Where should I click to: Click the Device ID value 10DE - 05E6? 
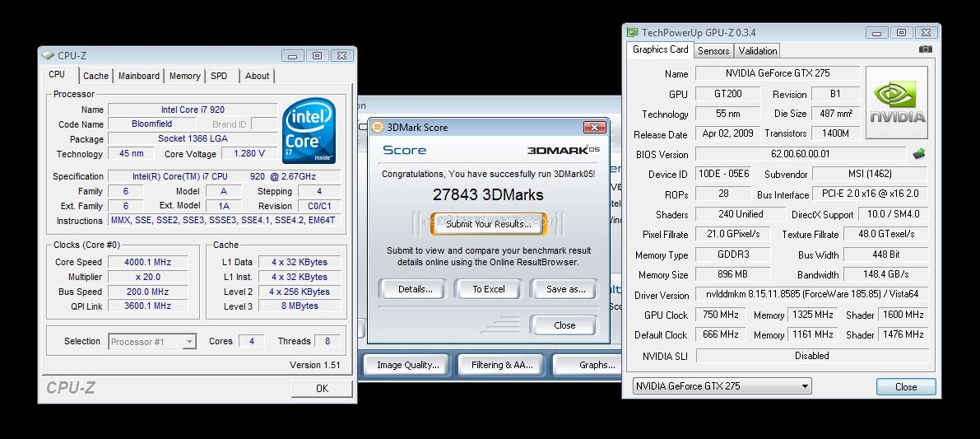coord(723,174)
